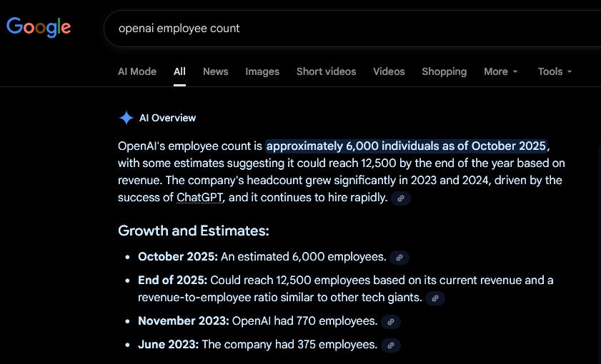
Task: Click the 'AI Overview' heading text
Action: (167, 118)
